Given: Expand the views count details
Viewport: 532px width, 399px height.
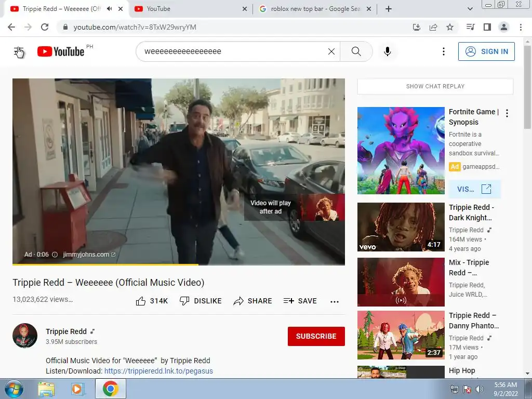Looking at the screenshot, I should tap(43, 300).
